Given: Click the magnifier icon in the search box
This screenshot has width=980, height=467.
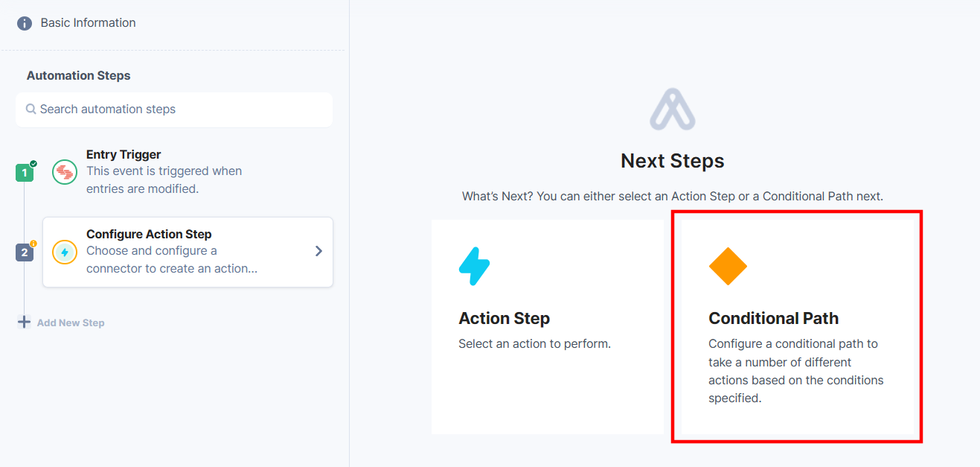Looking at the screenshot, I should pos(31,109).
